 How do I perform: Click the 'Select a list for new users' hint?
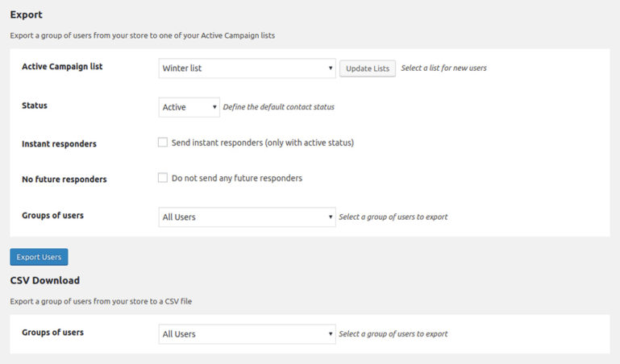coord(443,68)
